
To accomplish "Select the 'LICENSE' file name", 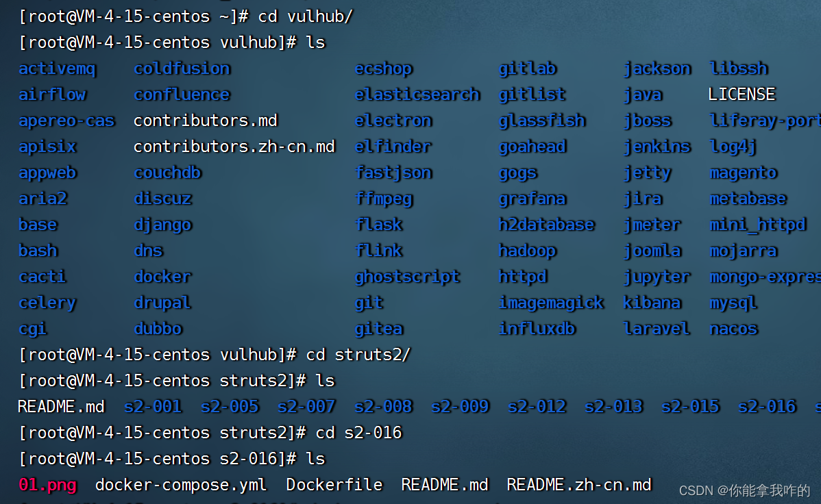I will 742,94.
